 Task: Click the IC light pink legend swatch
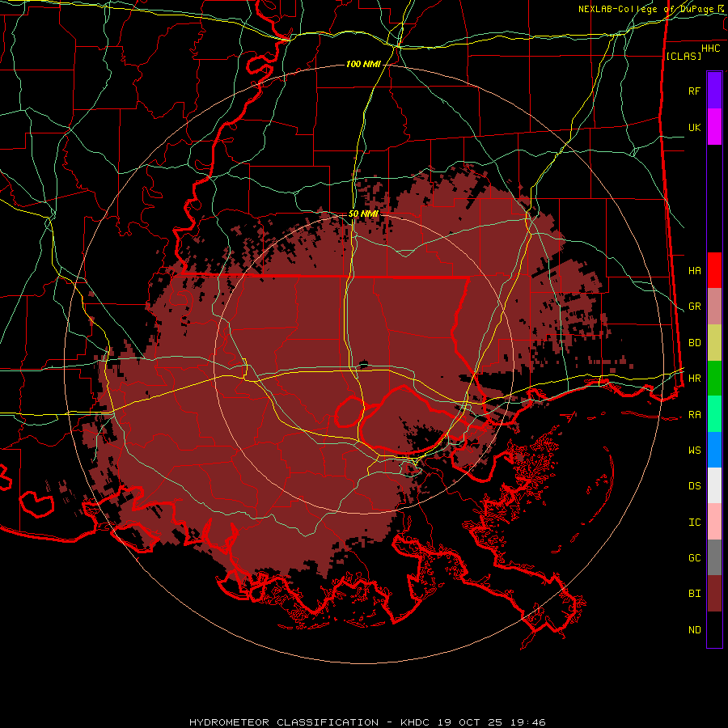(714, 522)
